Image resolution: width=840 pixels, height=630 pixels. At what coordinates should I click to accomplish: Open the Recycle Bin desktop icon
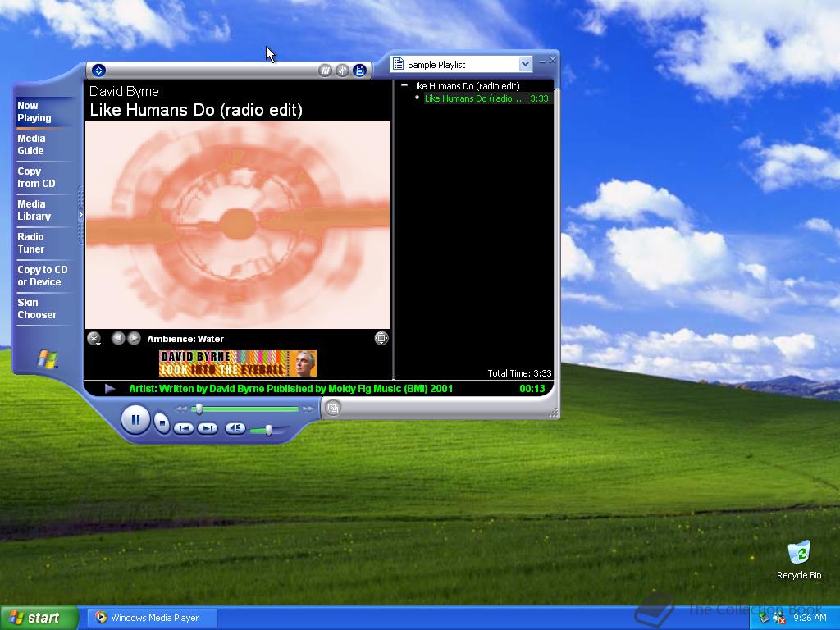pos(799,559)
